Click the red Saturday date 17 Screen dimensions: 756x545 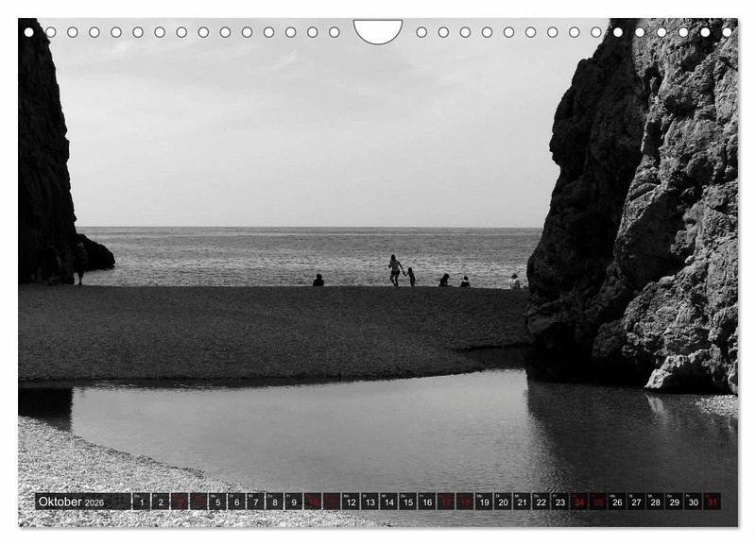[x=445, y=502]
